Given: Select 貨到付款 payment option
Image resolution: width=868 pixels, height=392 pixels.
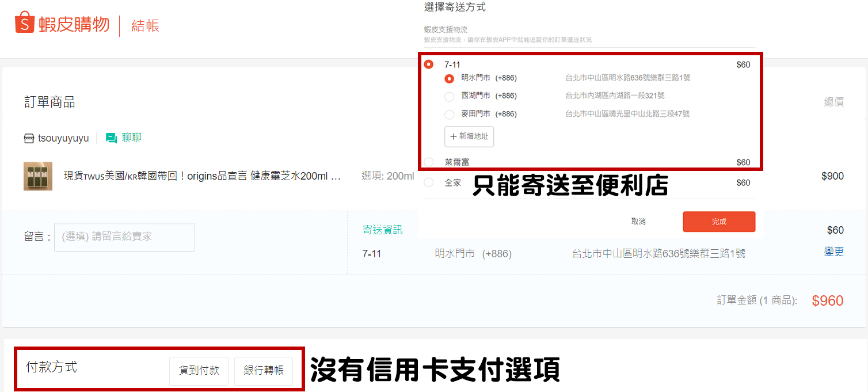Looking at the screenshot, I should pos(199,371).
